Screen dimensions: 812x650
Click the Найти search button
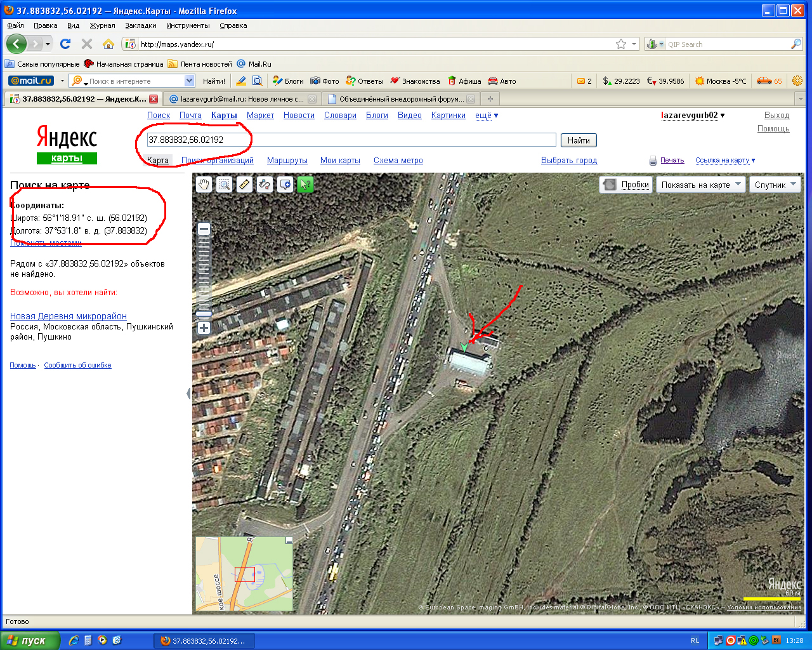tap(579, 140)
